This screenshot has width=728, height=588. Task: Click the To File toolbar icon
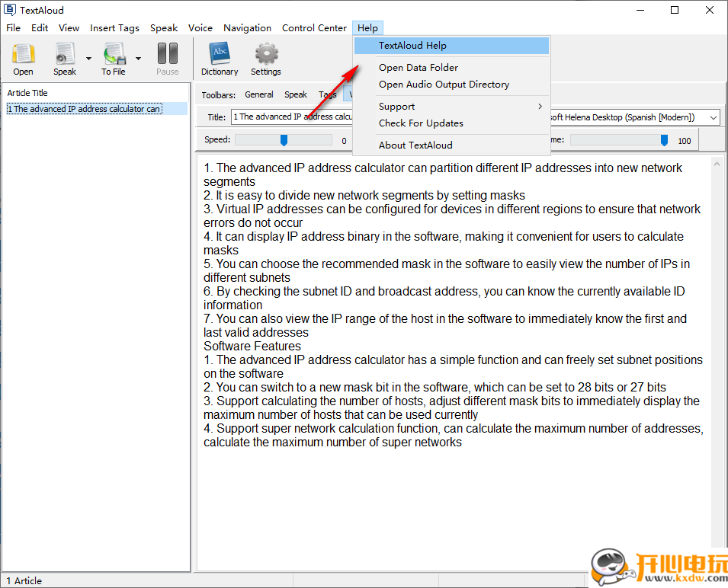tap(114, 59)
